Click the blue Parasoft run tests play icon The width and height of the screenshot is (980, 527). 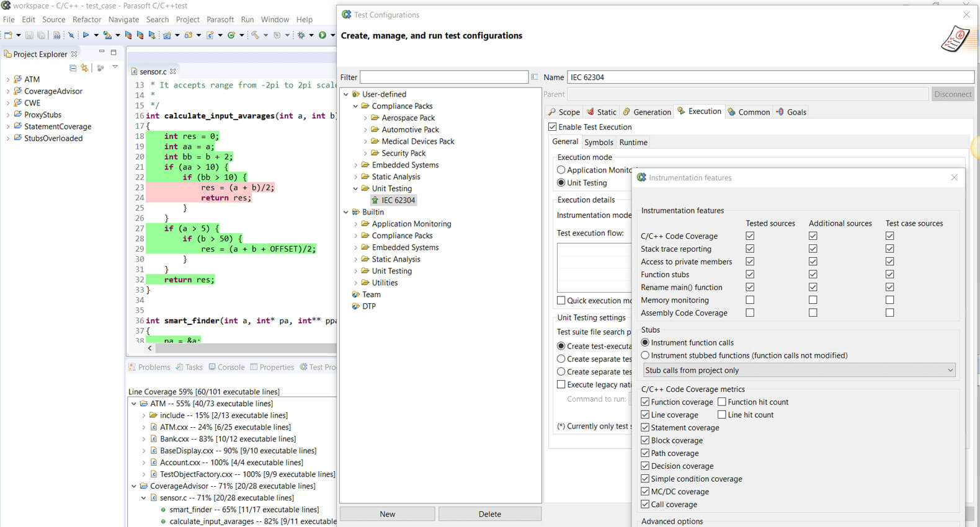pyautogui.click(x=86, y=35)
